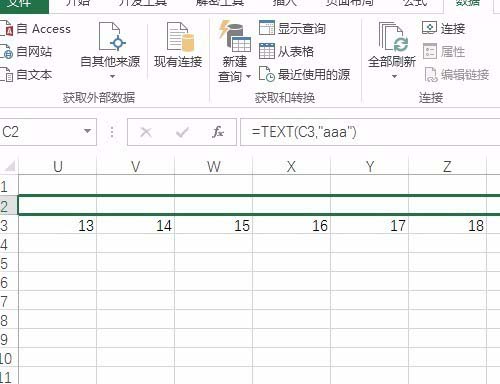Click 从表格 from table
Image resolution: width=500 pixels, height=384 pixels.
(286, 51)
